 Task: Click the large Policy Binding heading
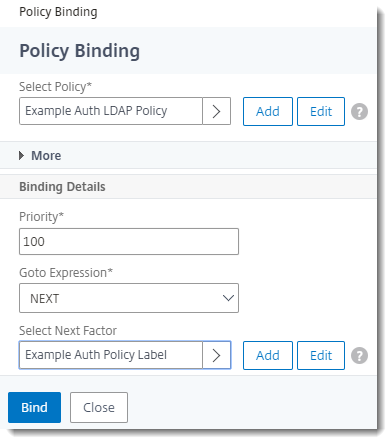coord(79,51)
